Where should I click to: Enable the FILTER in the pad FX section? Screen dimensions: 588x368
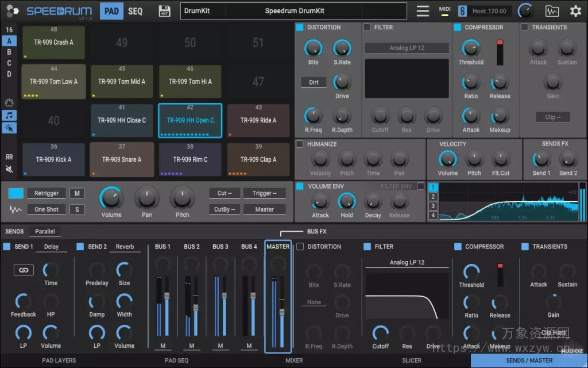pos(366,27)
